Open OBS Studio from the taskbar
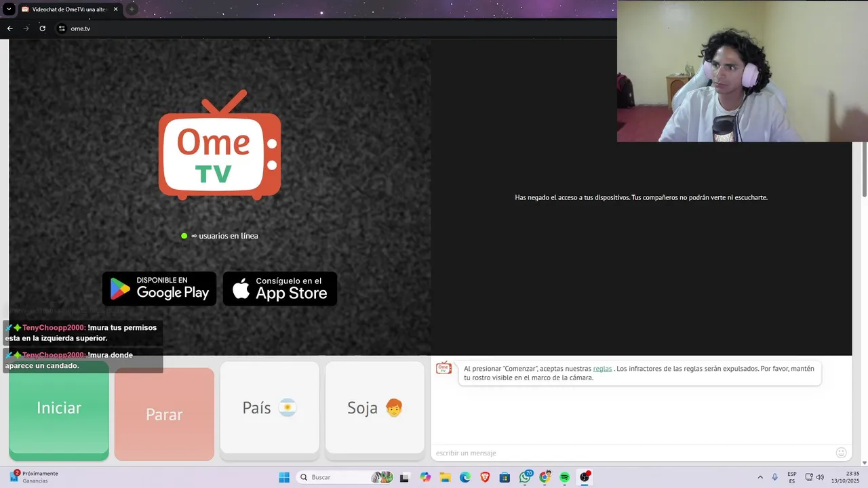 pos(585,477)
